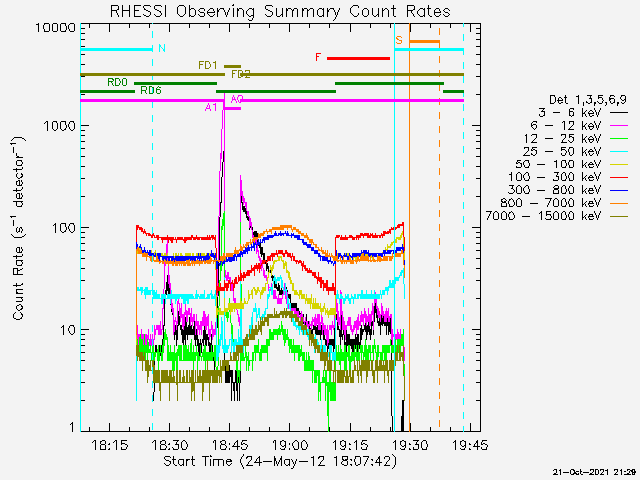Click the '18:45' time axis label
This screenshot has height=480, width=640.
(x=230, y=445)
